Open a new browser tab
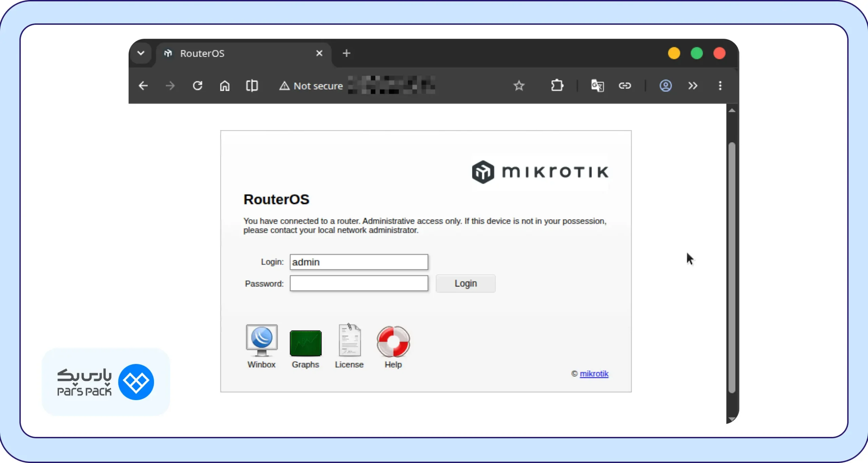 click(346, 53)
